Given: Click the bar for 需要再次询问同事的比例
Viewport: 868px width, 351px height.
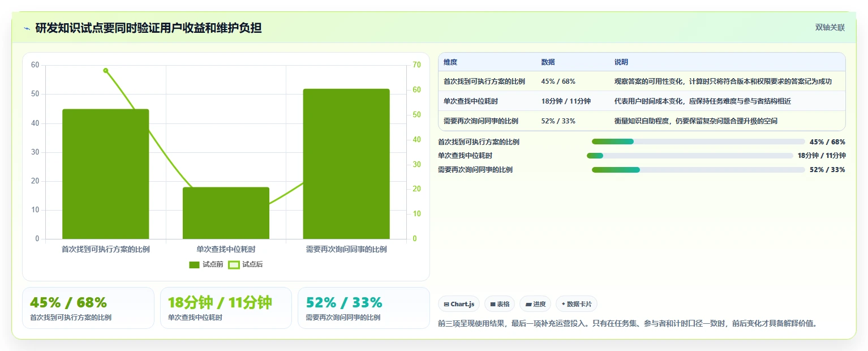Looking at the screenshot, I should tap(346, 164).
